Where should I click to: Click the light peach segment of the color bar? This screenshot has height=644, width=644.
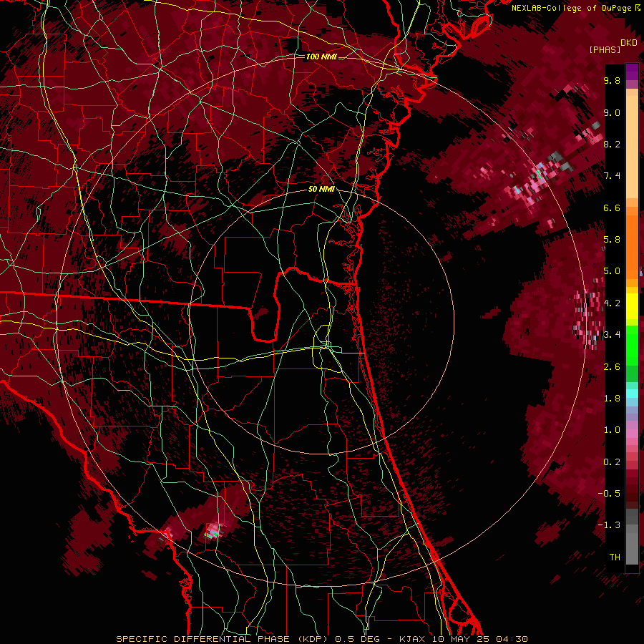click(x=632, y=147)
